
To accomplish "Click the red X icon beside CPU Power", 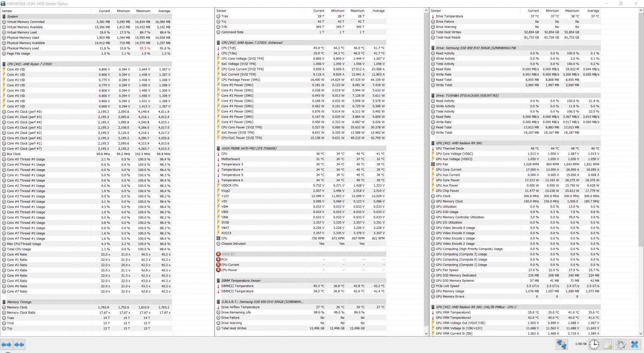I will pyautogui.click(x=218, y=270).
